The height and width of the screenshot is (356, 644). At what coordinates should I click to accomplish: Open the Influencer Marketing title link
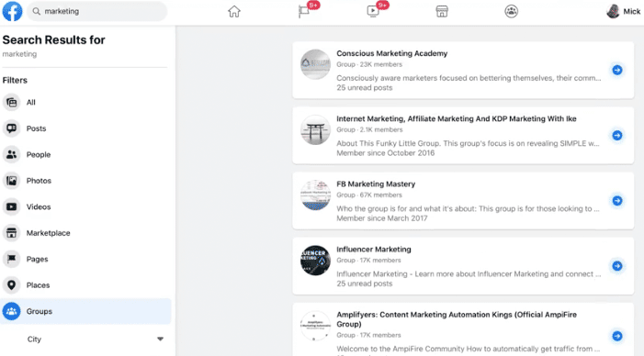[374, 249]
